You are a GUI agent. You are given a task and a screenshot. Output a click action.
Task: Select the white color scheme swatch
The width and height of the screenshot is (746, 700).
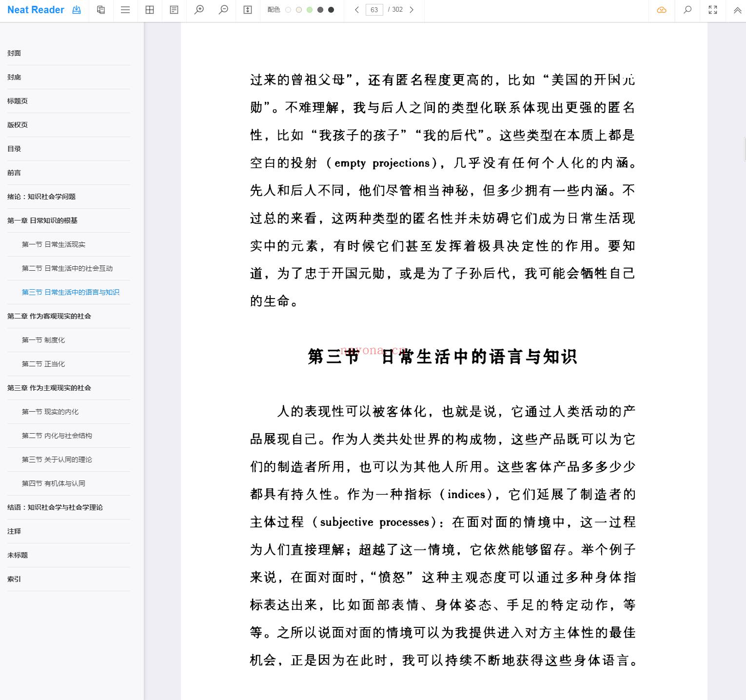click(x=288, y=10)
